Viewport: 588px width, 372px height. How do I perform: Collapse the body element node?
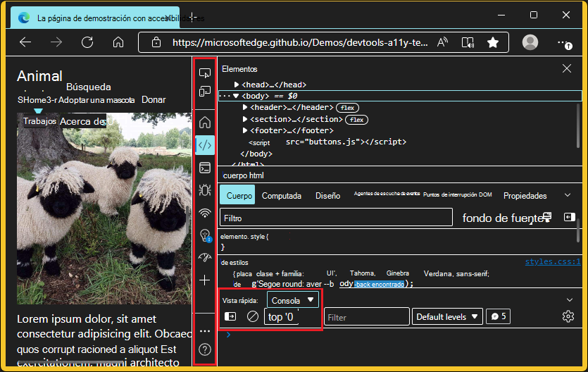coord(236,96)
